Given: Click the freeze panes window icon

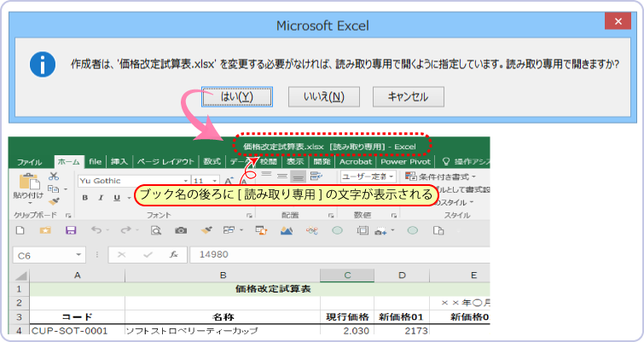Looking at the screenshot, I should (229, 230).
